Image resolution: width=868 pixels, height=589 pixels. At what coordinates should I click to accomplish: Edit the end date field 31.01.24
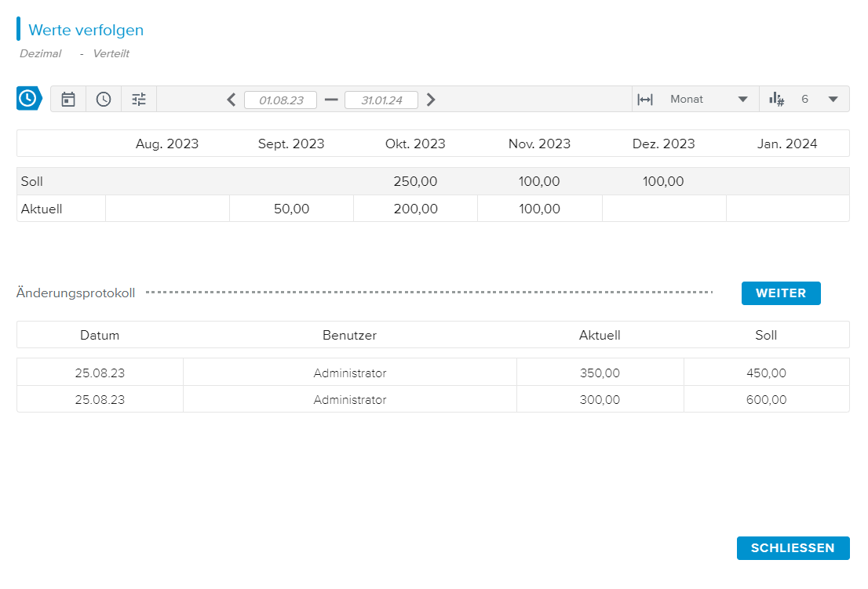(x=381, y=100)
